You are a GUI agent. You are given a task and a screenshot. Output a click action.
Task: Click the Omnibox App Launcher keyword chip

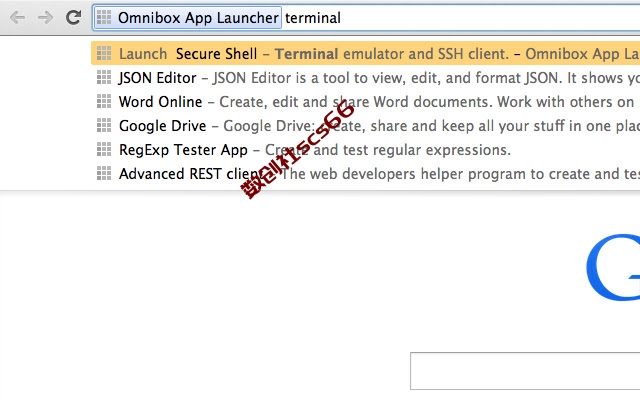pyautogui.click(x=187, y=18)
